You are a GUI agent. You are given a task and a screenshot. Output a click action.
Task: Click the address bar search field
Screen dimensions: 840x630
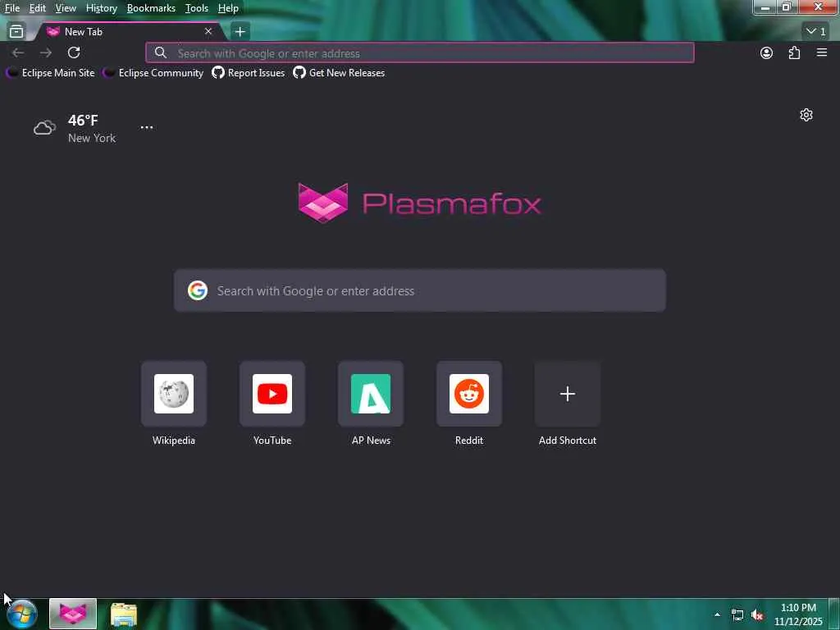point(420,53)
